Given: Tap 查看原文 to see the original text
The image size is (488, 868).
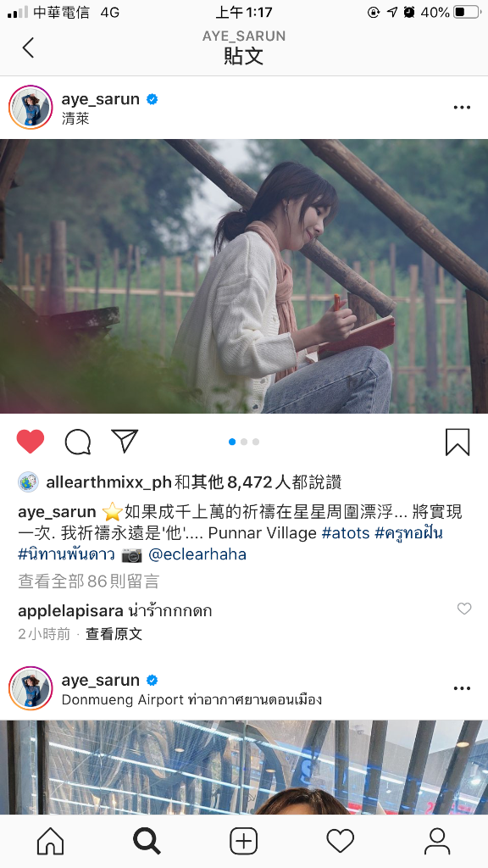Looking at the screenshot, I should click(x=114, y=634).
